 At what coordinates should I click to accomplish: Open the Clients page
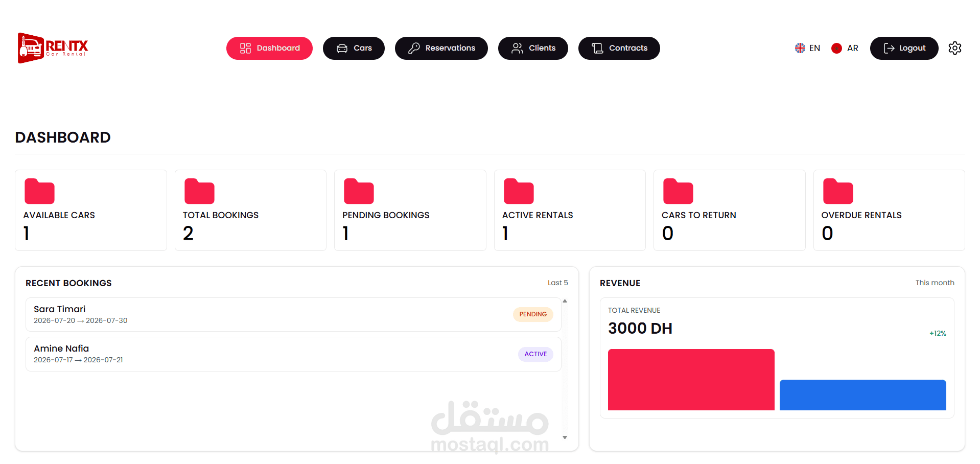pos(533,48)
